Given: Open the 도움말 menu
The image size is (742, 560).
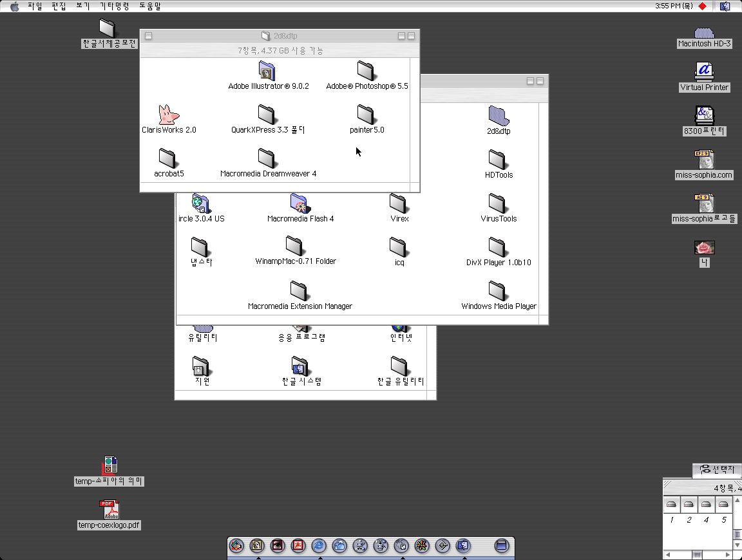Looking at the screenshot, I should (150, 6).
